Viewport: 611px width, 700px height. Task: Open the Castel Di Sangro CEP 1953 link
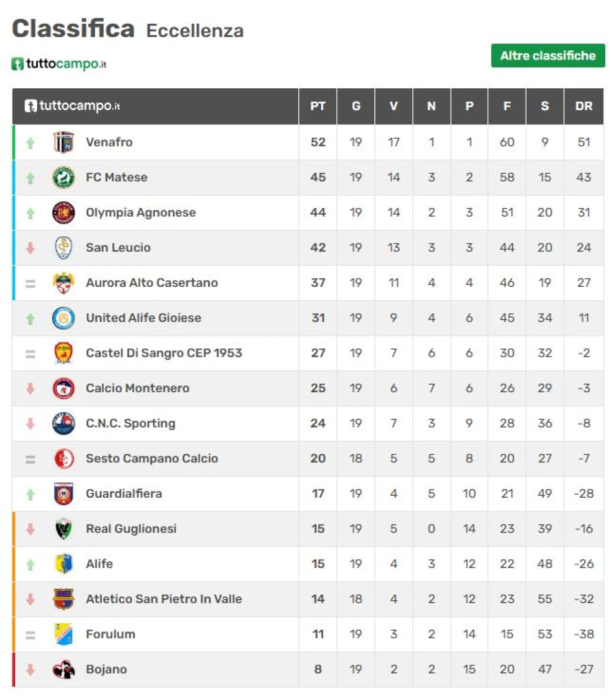click(x=164, y=353)
